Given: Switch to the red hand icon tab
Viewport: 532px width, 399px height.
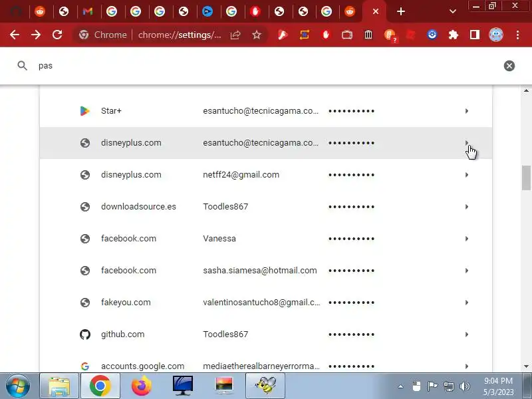Looking at the screenshot, I should (255, 11).
